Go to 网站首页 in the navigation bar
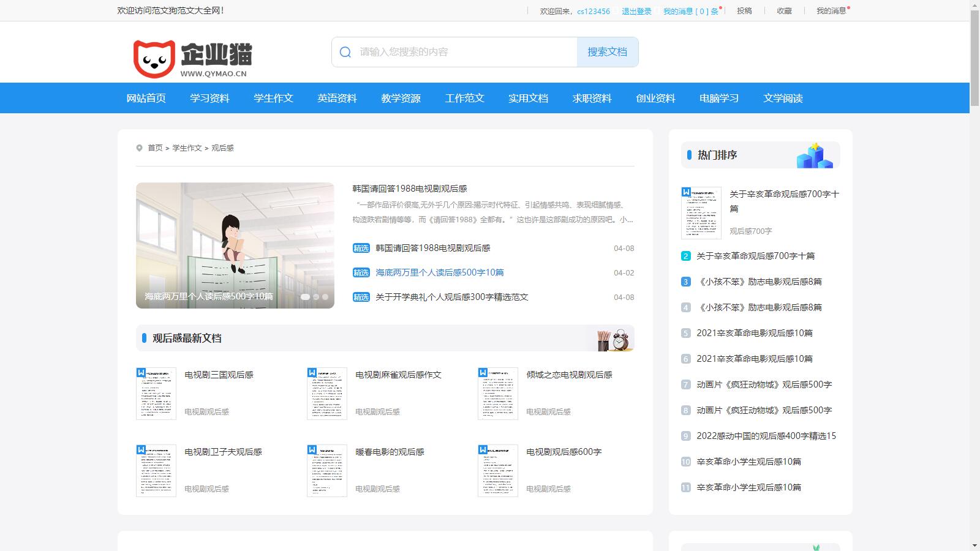Screen dimensions: 980x551 (x=146, y=98)
